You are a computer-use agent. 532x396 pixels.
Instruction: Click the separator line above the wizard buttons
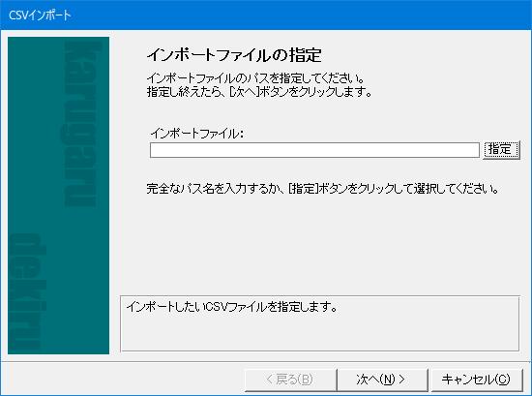point(266,362)
